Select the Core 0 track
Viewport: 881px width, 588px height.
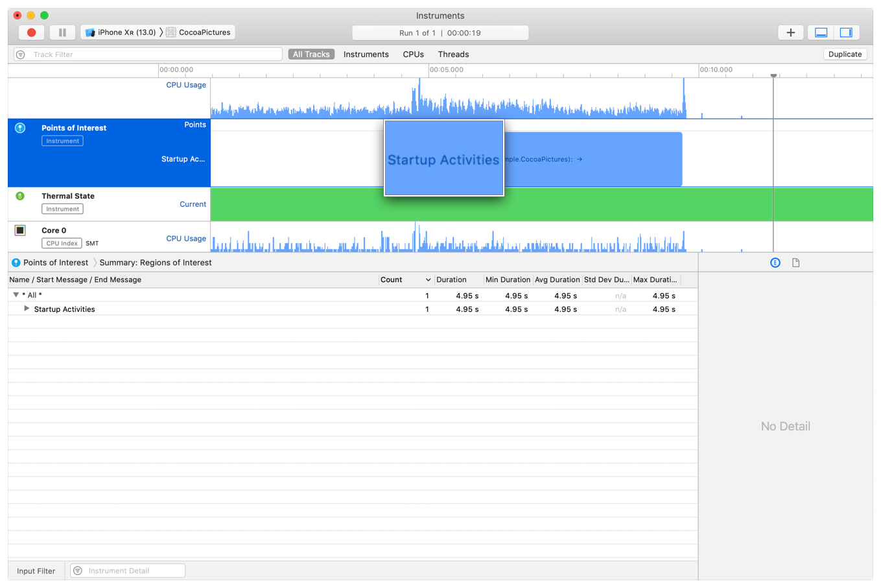coord(109,237)
